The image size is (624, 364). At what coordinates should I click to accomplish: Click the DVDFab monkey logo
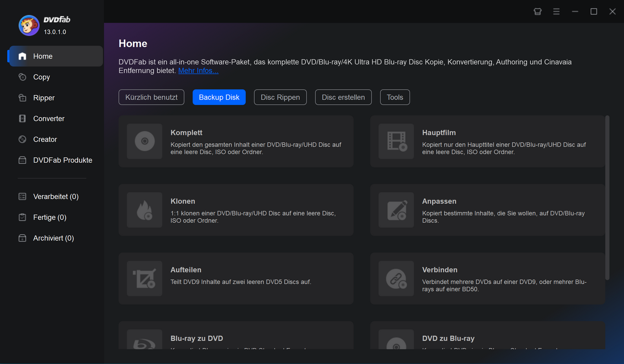pyautogui.click(x=29, y=25)
